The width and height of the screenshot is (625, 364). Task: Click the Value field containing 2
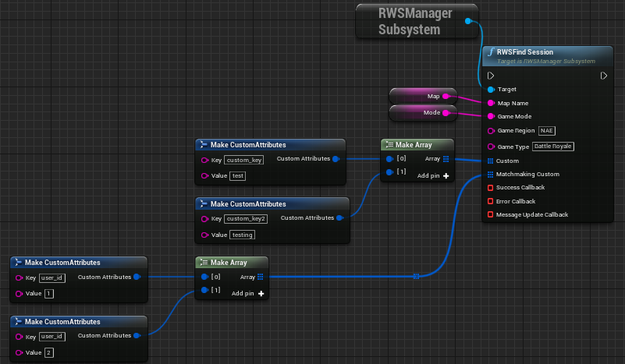pos(48,352)
